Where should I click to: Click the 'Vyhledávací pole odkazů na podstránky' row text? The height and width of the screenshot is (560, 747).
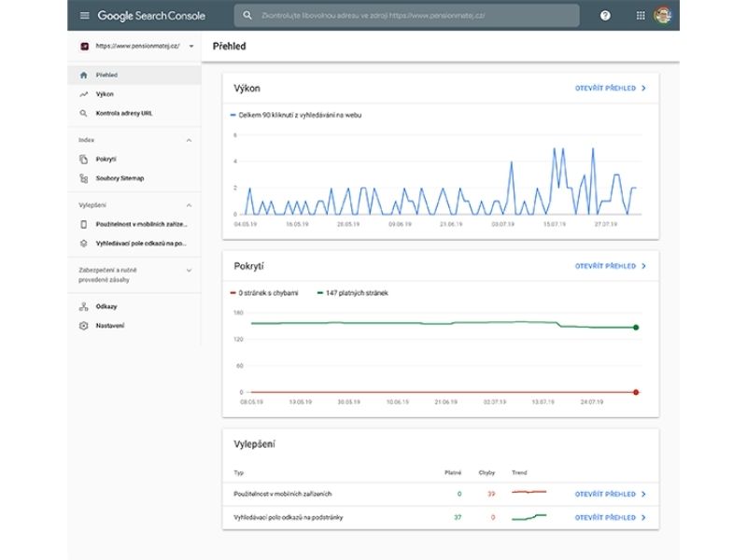[x=289, y=518]
